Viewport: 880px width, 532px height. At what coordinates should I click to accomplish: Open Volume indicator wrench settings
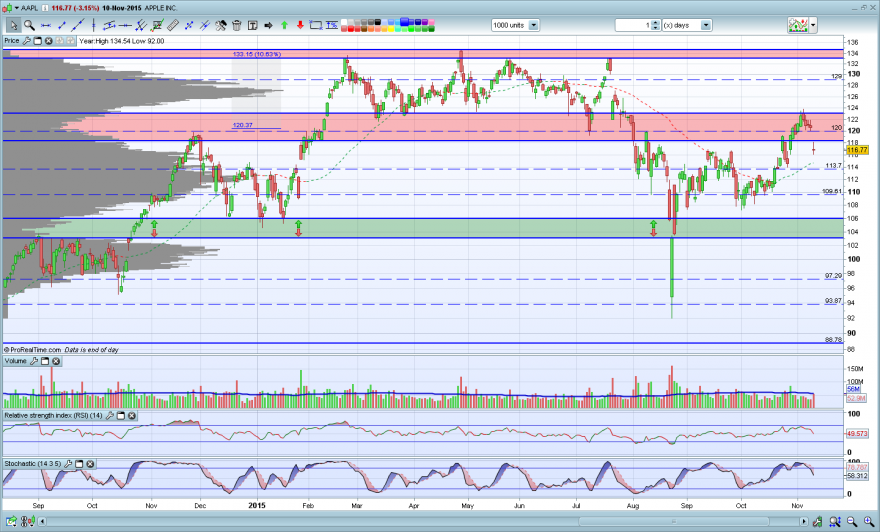34,361
